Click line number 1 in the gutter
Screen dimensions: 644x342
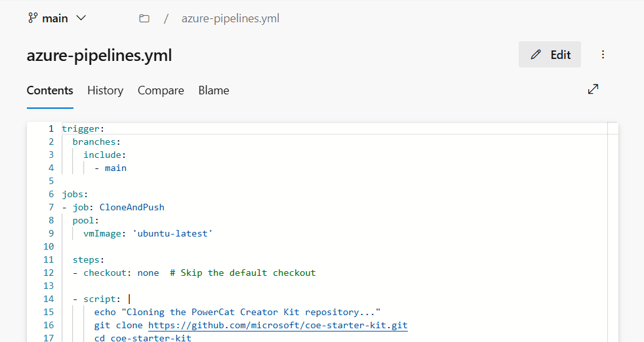click(50, 128)
